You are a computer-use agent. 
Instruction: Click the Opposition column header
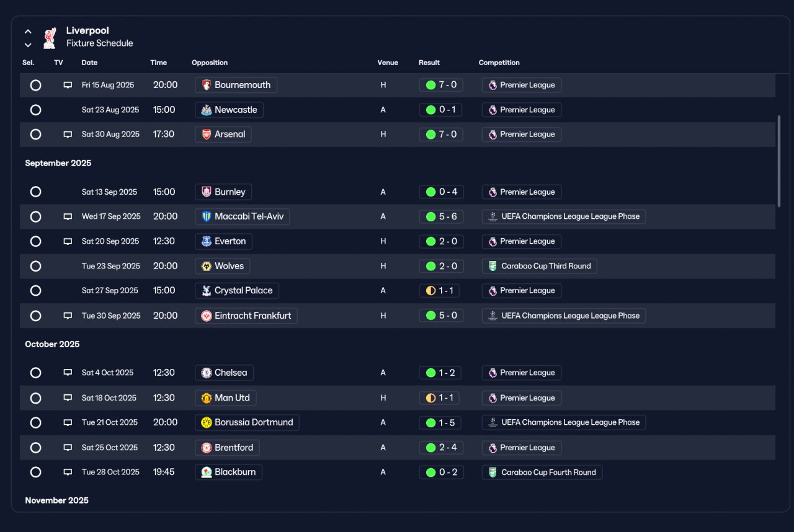pos(210,63)
